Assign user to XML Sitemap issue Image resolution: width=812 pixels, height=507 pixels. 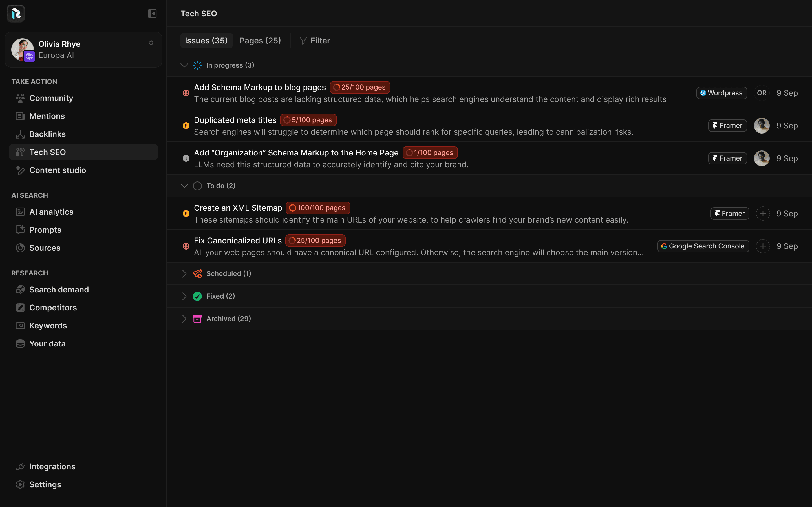[x=762, y=214]
